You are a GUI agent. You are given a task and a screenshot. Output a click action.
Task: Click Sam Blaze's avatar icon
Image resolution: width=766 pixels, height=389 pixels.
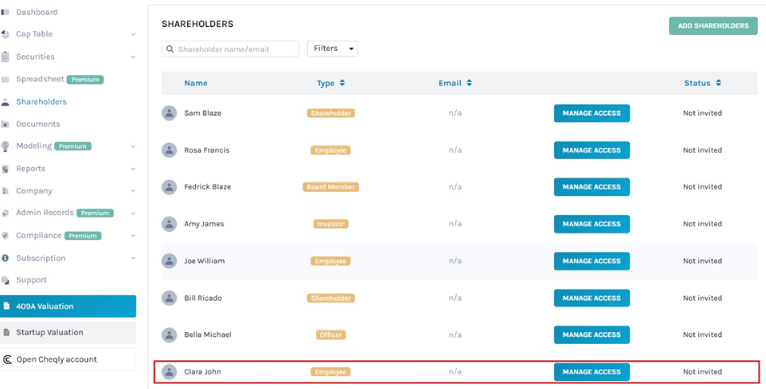pos(169,113)
